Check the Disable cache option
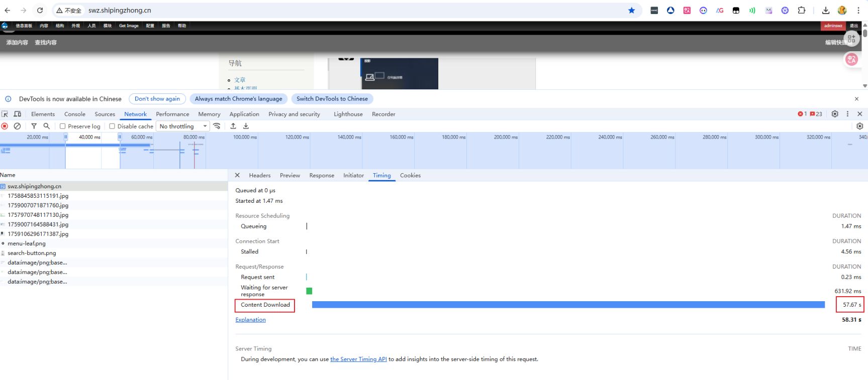 click(x=112, y=126)
